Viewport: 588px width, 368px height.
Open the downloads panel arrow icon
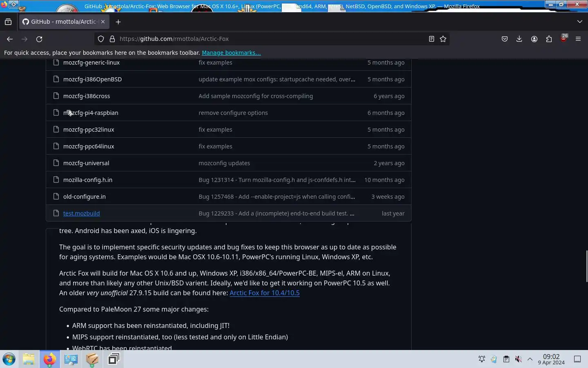519,39
